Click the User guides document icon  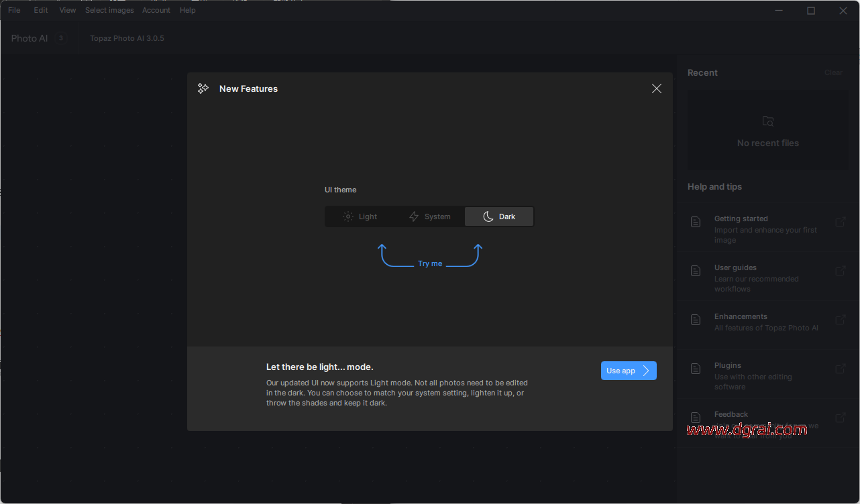click(x=696, y=270)
